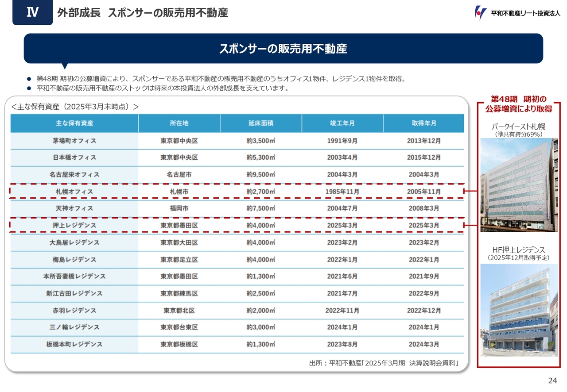Click acquisition date 2021年9月
567x392 pixels.
coord(424,276)
